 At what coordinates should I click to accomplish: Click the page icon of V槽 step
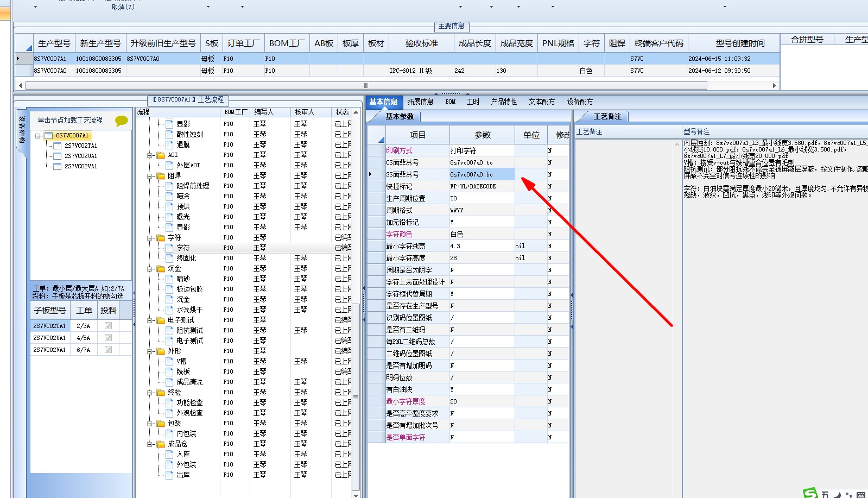(169, 362)
